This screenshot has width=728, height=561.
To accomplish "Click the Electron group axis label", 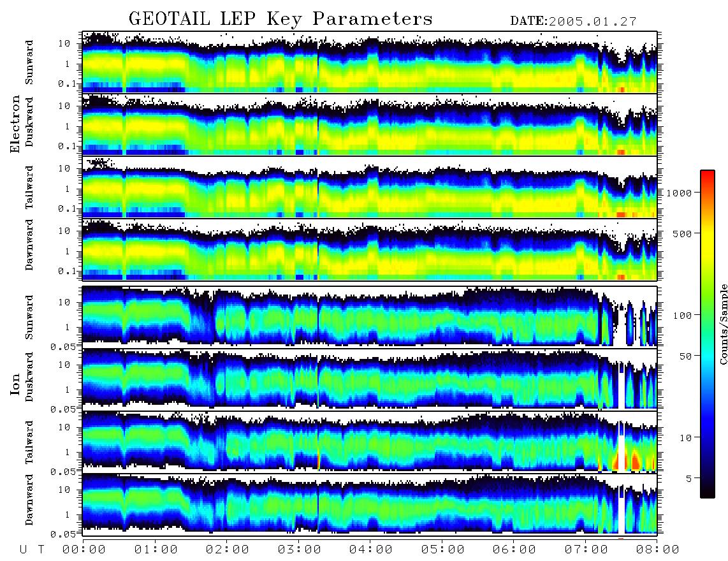I will click(15, 124).
